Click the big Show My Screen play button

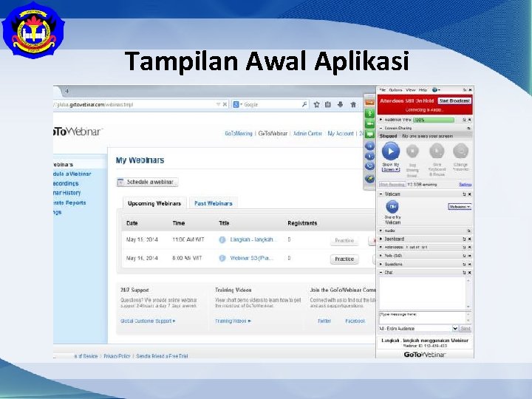[391, 151]
